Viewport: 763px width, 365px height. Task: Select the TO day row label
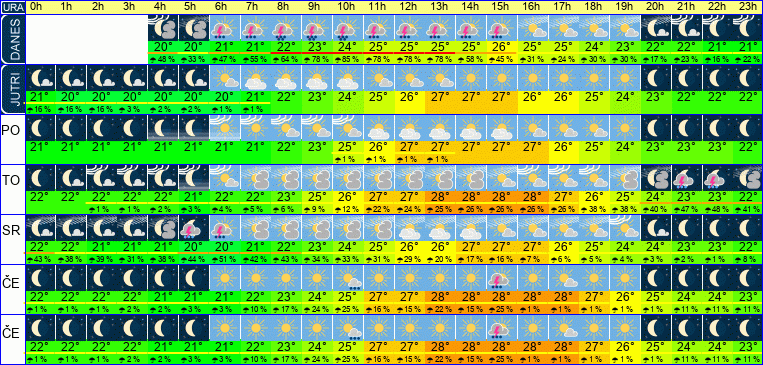(x=12, y=180)
